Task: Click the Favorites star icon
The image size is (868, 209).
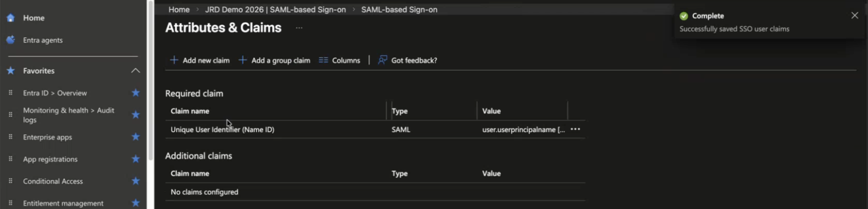Action: tap(11, 70)
